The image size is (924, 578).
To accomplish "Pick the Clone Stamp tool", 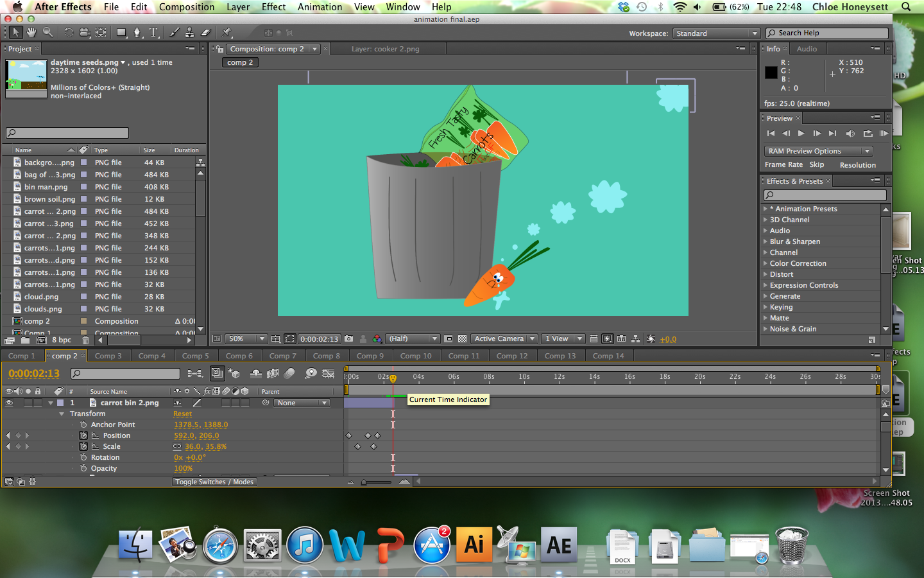I will coord(190,33).
